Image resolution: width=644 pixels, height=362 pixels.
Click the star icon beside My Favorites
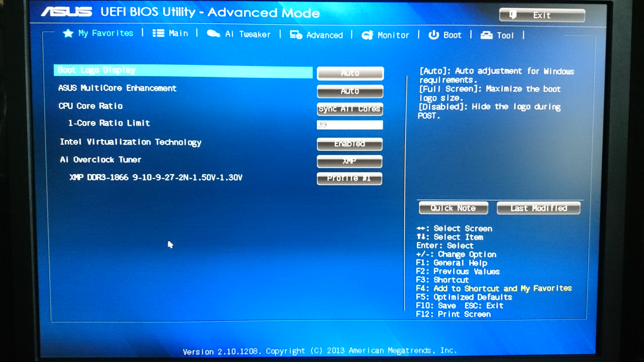click(68, 33)
